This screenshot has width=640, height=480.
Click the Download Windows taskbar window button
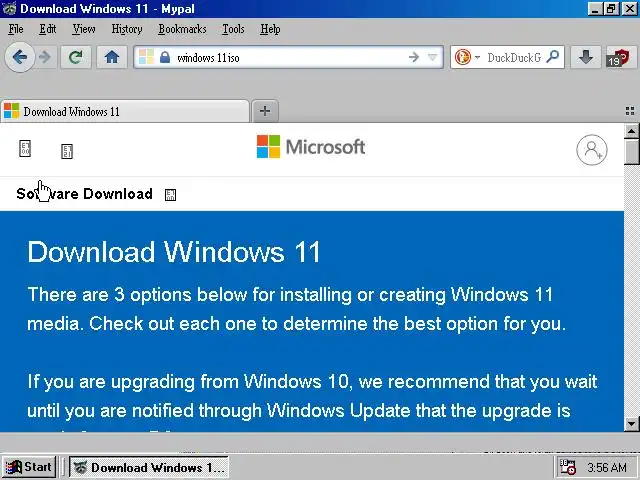click(149, 467)
